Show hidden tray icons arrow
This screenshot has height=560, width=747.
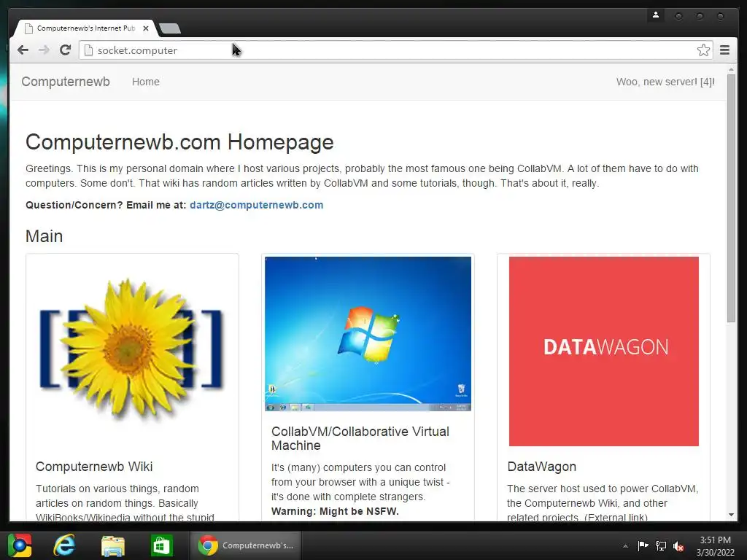[625, 546]
